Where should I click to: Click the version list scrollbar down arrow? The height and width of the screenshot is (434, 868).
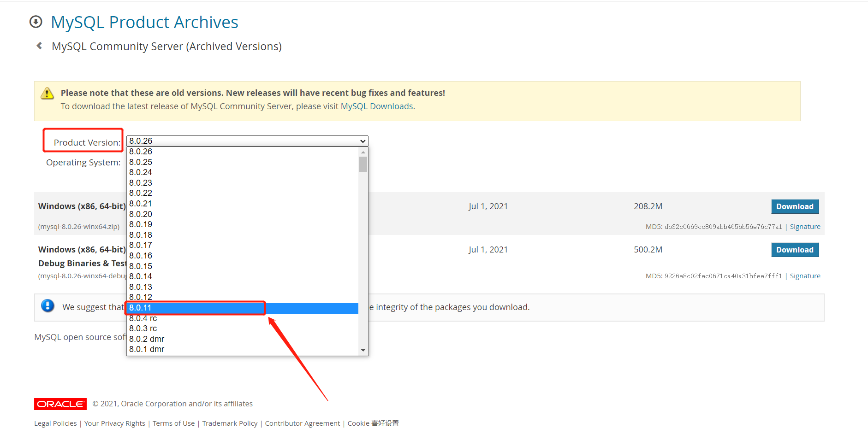(x=363, y=351)
